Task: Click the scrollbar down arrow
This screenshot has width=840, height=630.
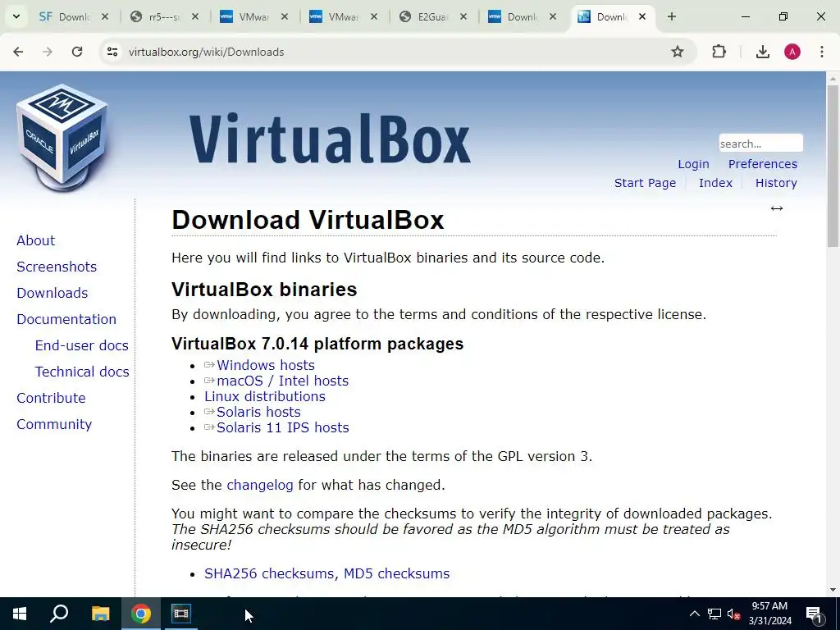Action: pyautogui.click(x=833, y=590)
